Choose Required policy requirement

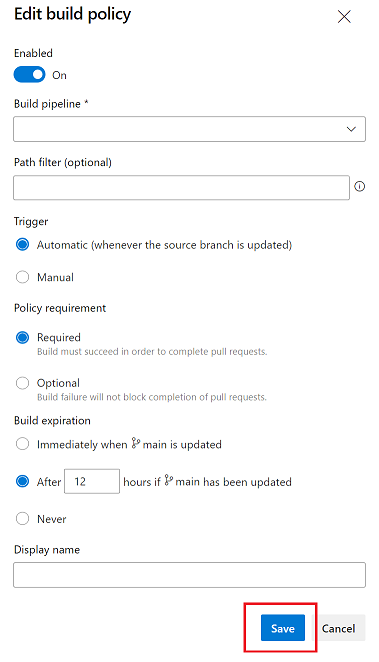[x=22, y=337]
